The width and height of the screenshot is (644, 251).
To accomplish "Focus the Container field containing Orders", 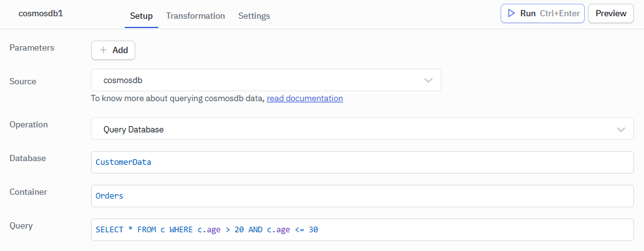I will pos(362,196).
